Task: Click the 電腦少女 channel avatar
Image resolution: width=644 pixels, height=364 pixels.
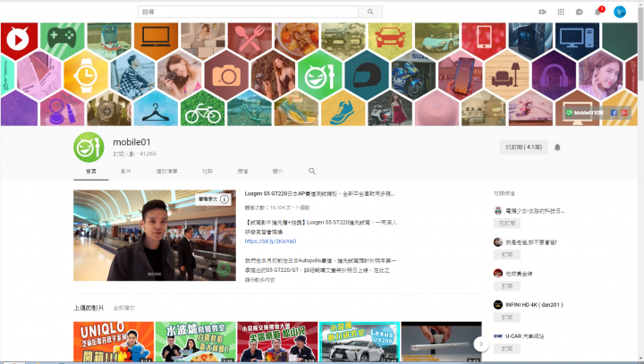Action: [498, 211]
